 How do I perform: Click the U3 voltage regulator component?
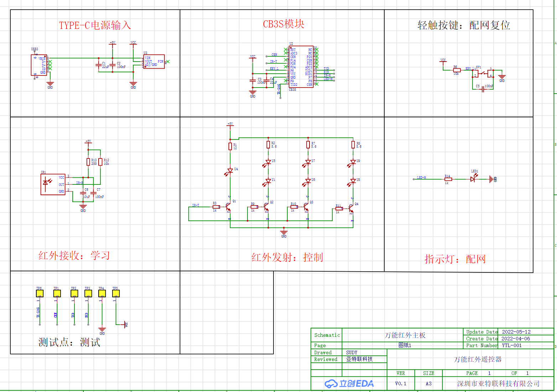[154, 62]
